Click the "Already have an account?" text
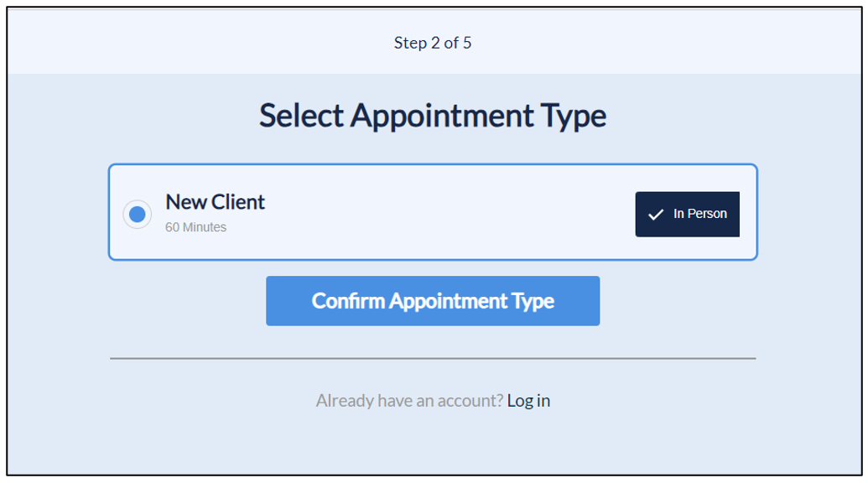The height and width of the screenshot is (483, 868). [409, 401]
